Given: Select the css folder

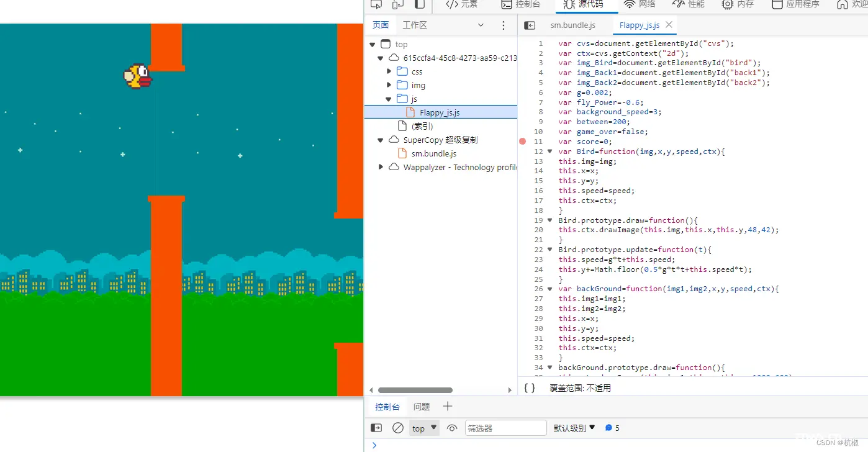Looking at the screenshot, I should point(417,71).
